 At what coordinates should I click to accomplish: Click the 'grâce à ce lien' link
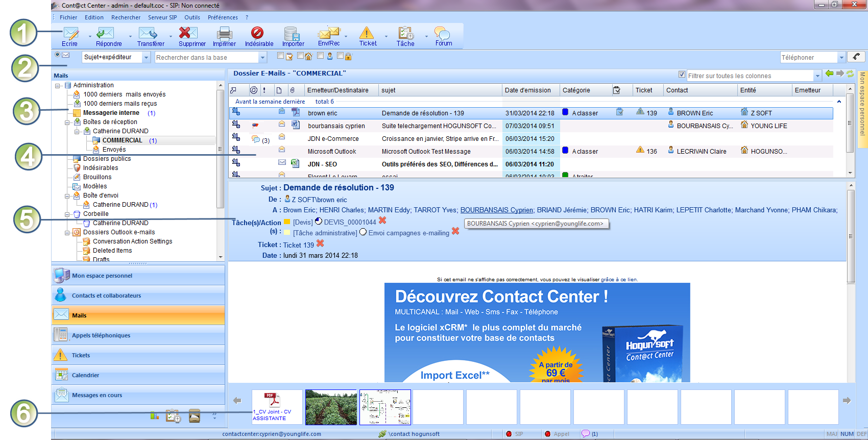619,279
